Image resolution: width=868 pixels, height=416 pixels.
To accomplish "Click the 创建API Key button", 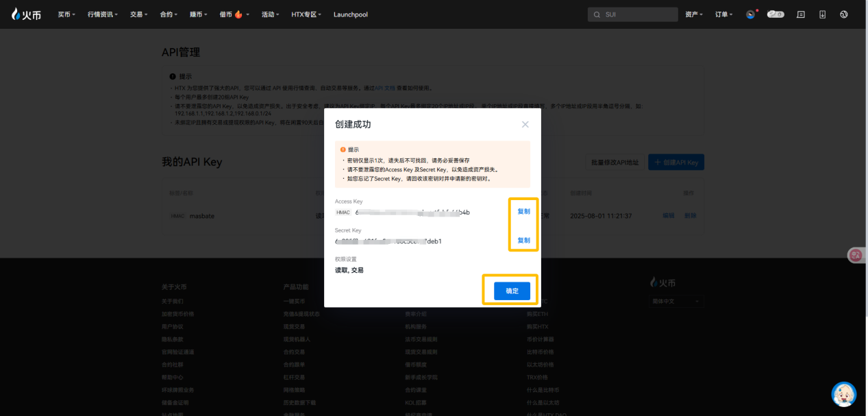I will [x=676, y=162].
